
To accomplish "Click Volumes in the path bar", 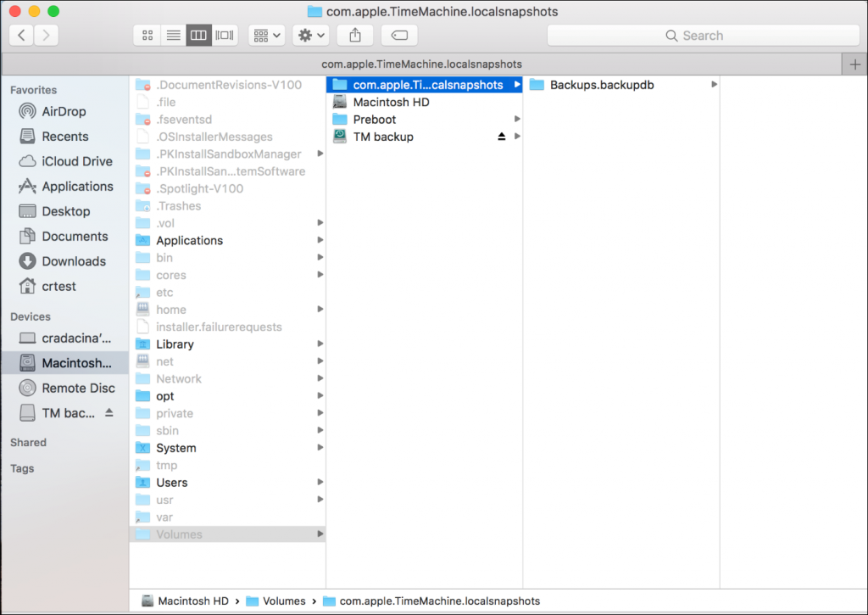I will click(x=275, y=601).
